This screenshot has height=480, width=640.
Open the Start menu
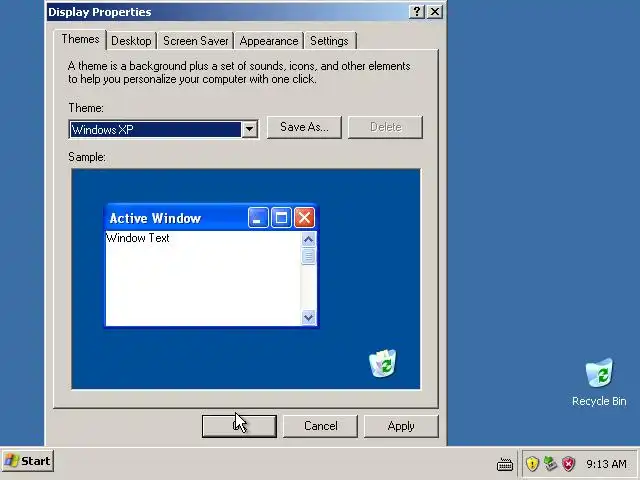click(27, 461)
